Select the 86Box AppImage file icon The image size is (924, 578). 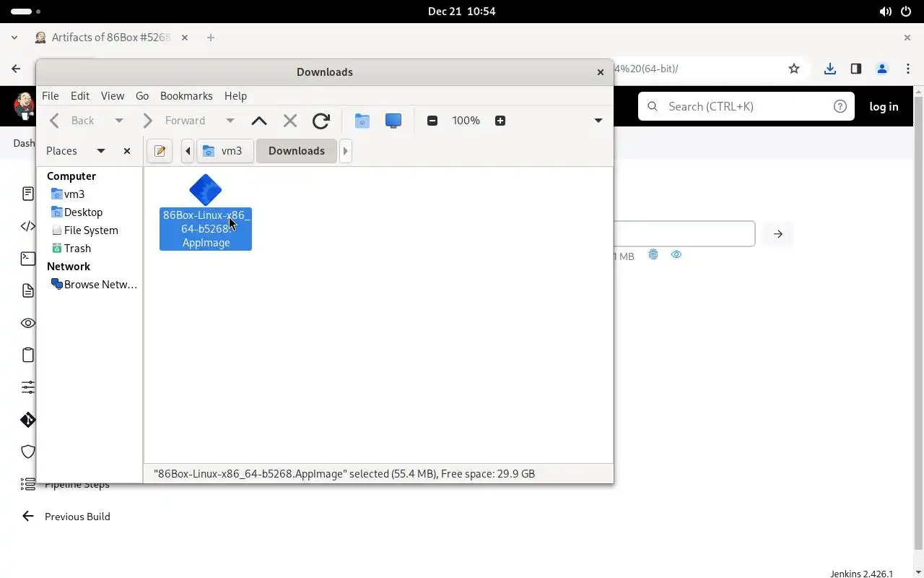[206, 190]
